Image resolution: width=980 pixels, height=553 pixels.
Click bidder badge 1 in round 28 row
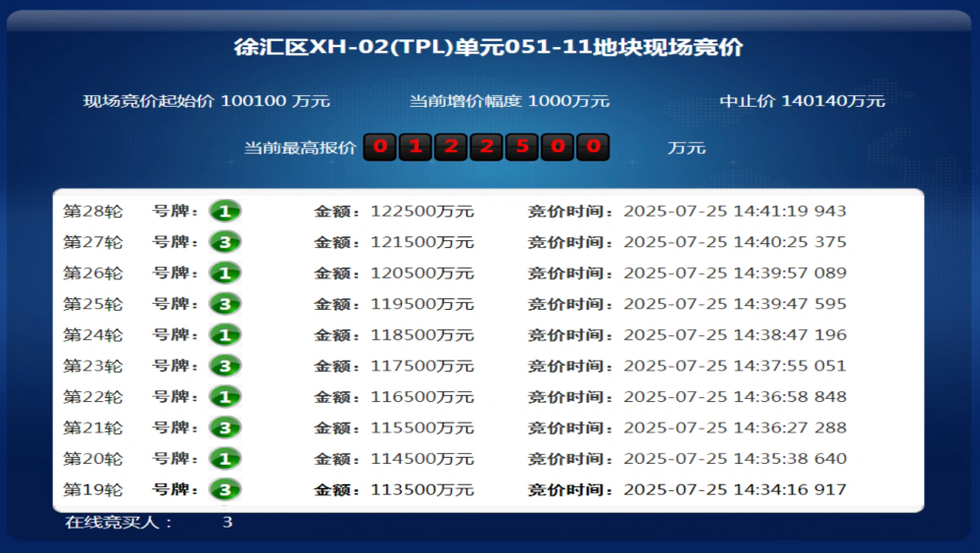[x=225, y=211]
